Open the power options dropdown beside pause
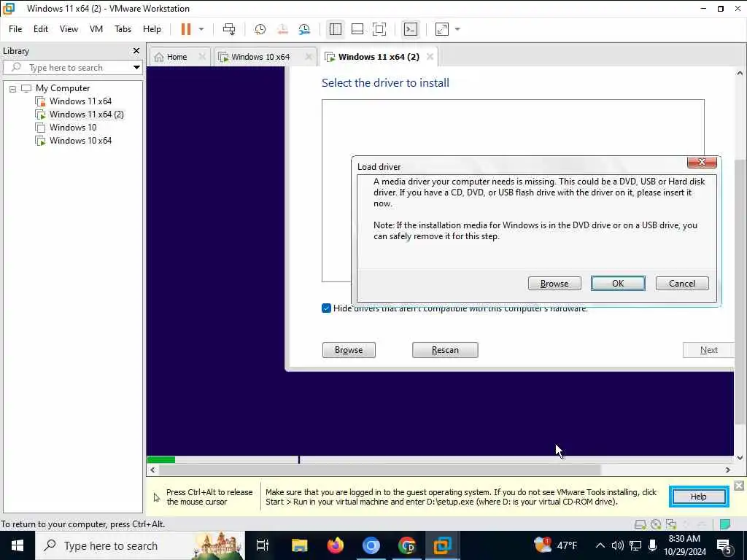 (201, 29)
